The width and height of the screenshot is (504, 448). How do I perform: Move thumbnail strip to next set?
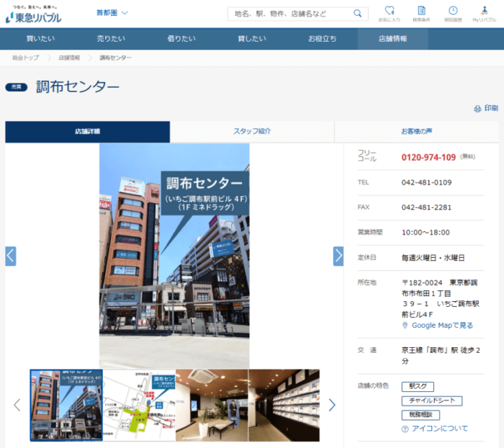click(x=332, y=405)
